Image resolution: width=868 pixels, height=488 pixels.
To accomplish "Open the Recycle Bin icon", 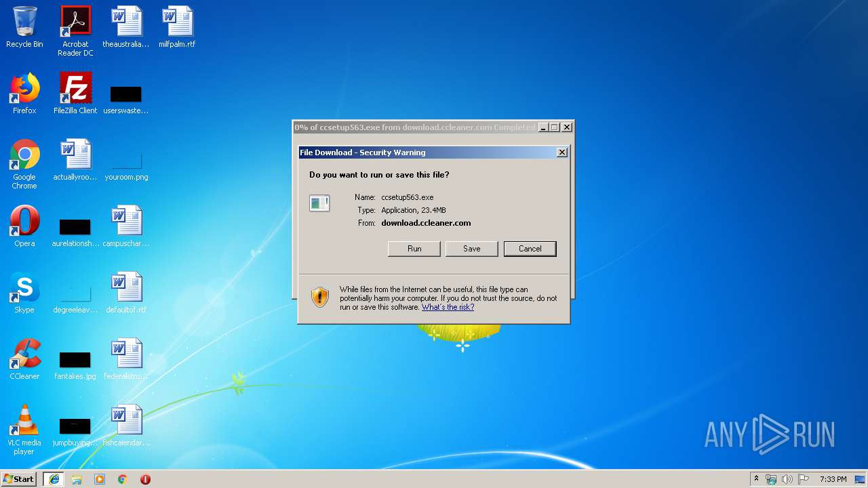I will click(24, 27).
